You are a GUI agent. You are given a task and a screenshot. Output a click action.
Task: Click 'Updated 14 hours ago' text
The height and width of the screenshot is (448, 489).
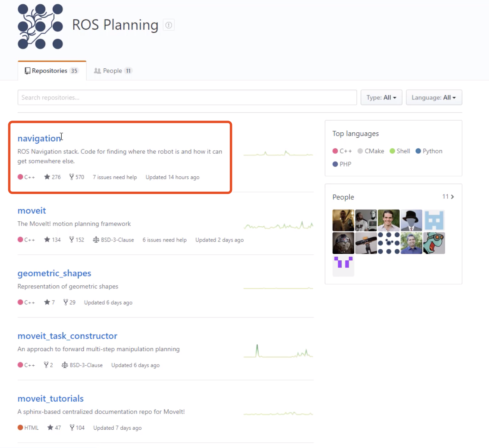172,177
